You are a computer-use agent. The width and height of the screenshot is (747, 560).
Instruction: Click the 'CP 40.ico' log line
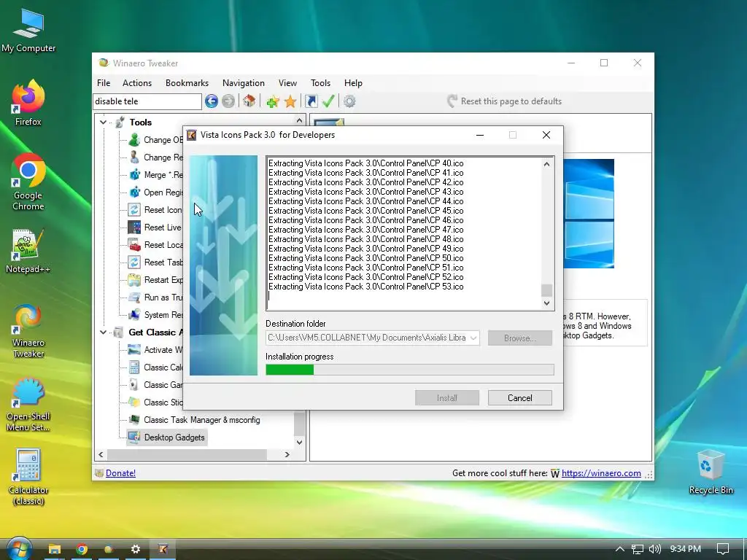pyautogui.click(x=366, y=163)
